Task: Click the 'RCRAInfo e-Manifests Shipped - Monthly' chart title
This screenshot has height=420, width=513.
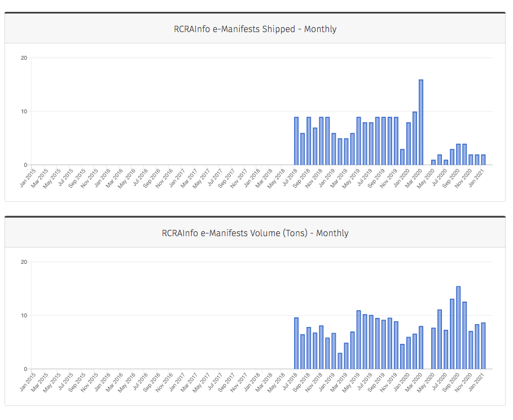Action: pos(255,29)
